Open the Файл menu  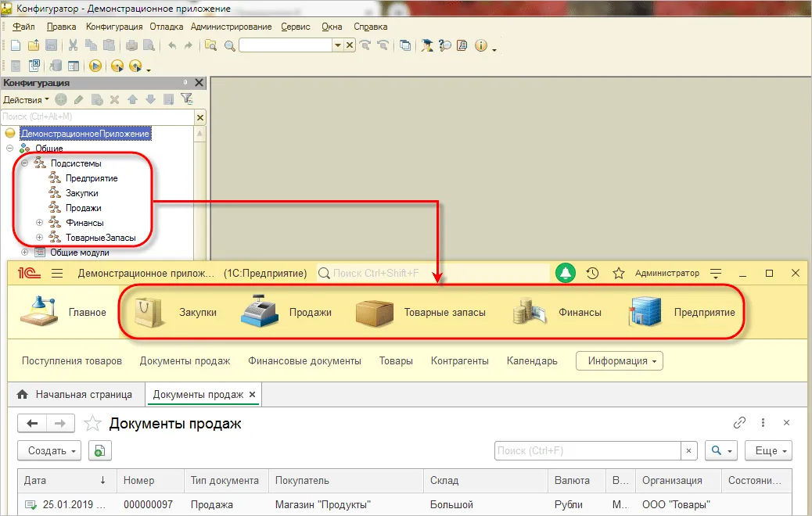[x=23, y=27]
